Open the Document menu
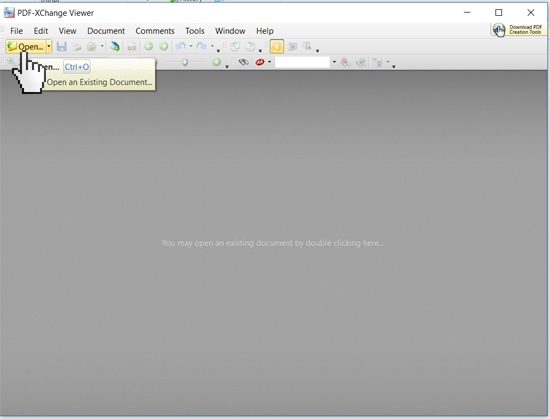This screenshot has width=550, height=419. 106,31
